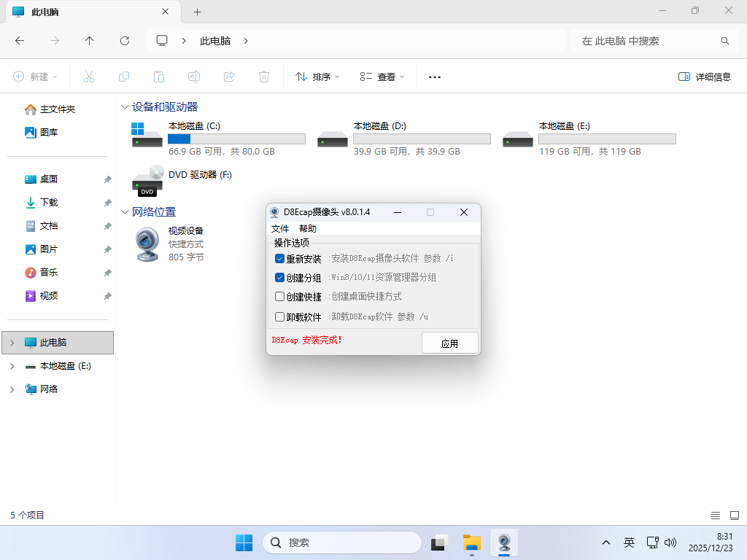747x560 pixels.
Task: Collapse the 设备和驱动器 section
Action: (125, 107)
